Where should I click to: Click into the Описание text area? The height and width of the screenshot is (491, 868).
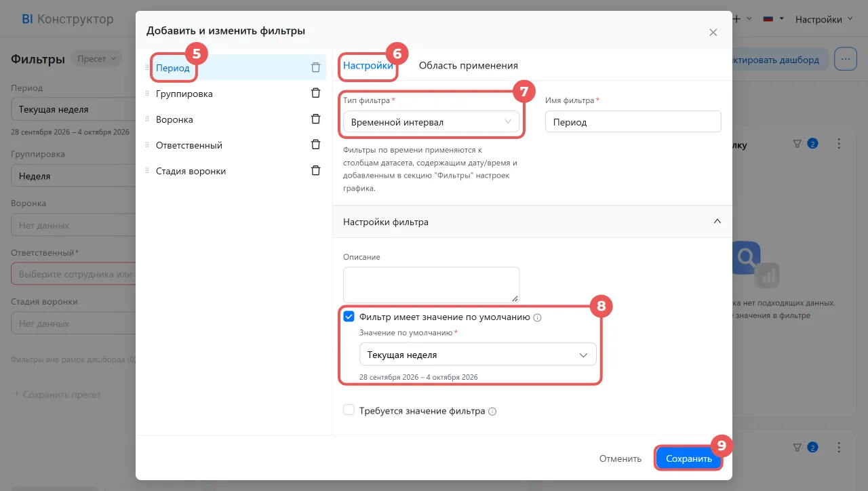pos(431,285)
